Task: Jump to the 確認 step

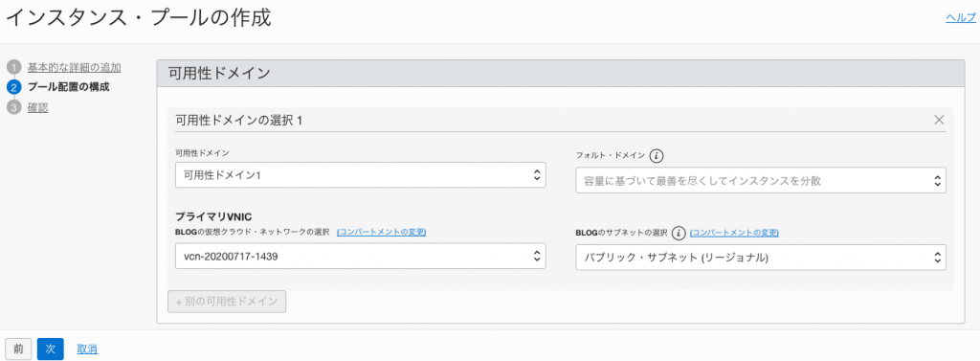Action: (x=37, y=107)
